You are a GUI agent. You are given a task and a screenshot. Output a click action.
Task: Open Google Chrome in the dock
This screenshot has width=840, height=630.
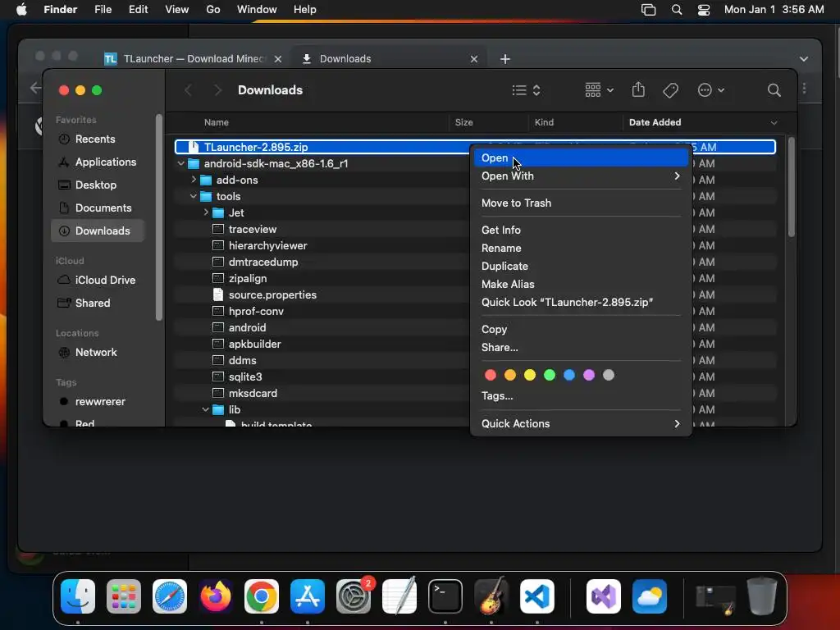[x=262, y=596]
